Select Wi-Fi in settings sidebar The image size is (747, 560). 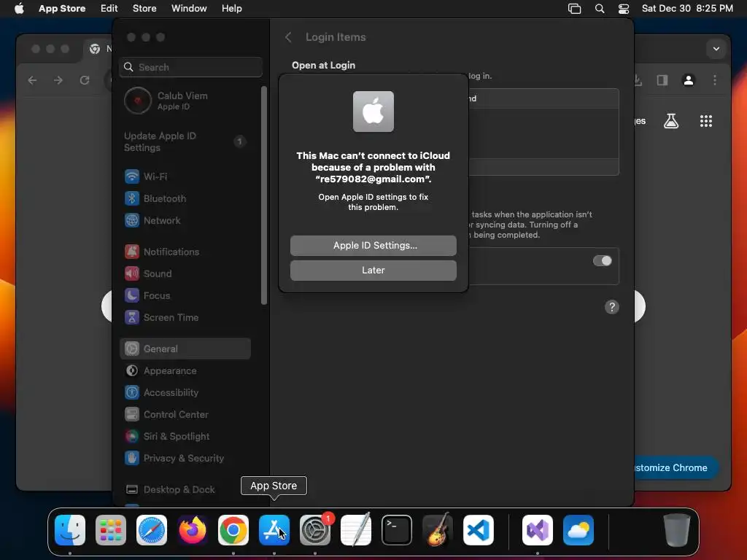pyautogui.click(x=185, y=176)
